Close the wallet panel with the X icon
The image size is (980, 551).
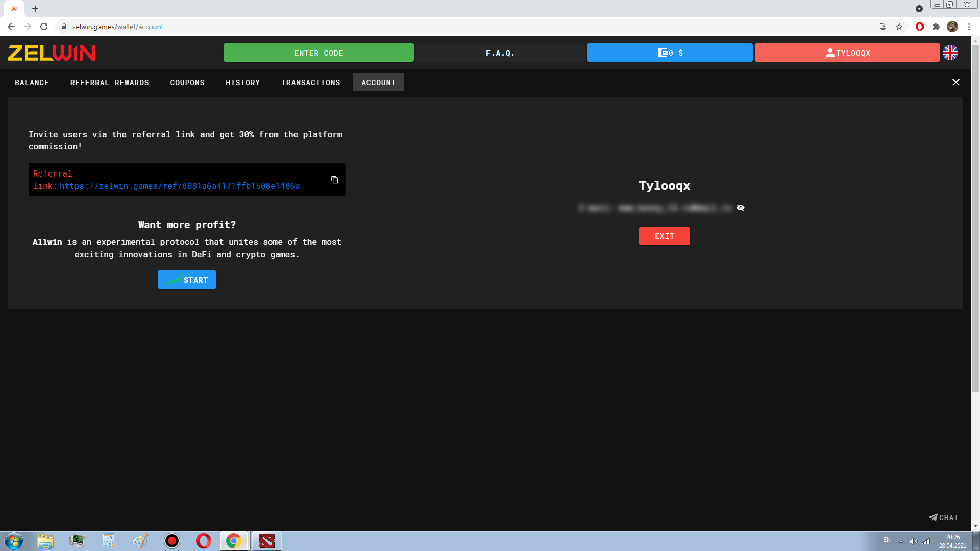point(956,82)
